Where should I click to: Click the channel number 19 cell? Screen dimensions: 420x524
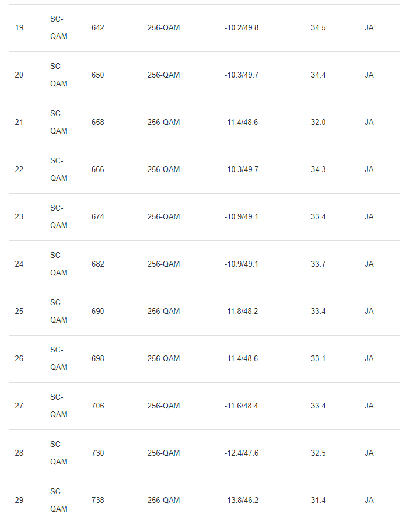(19, 28)
